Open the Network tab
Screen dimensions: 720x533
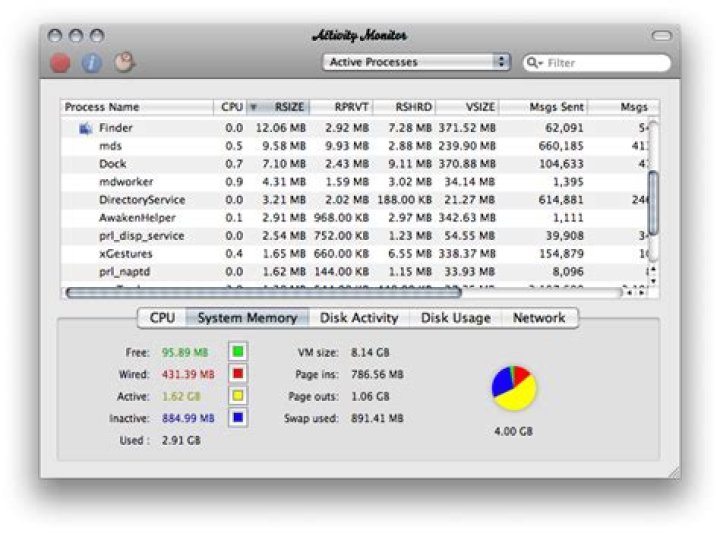click(539, 318)
